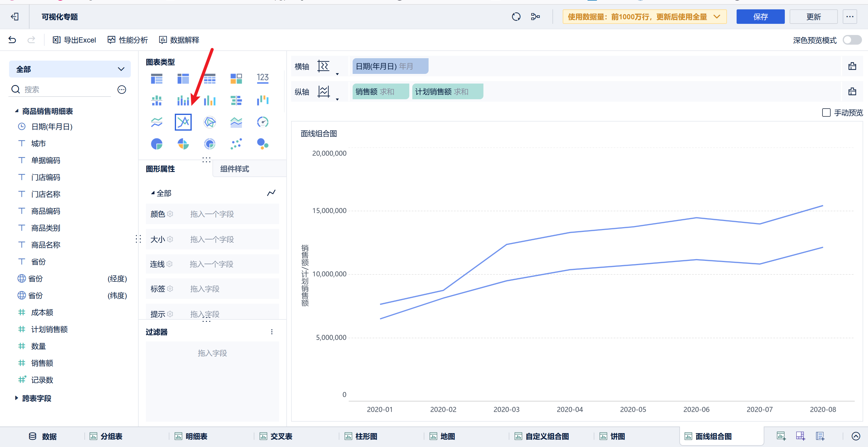Screen dimensions: 868x447
Task: Click the blue 保存 button
Action: point(760,17)
